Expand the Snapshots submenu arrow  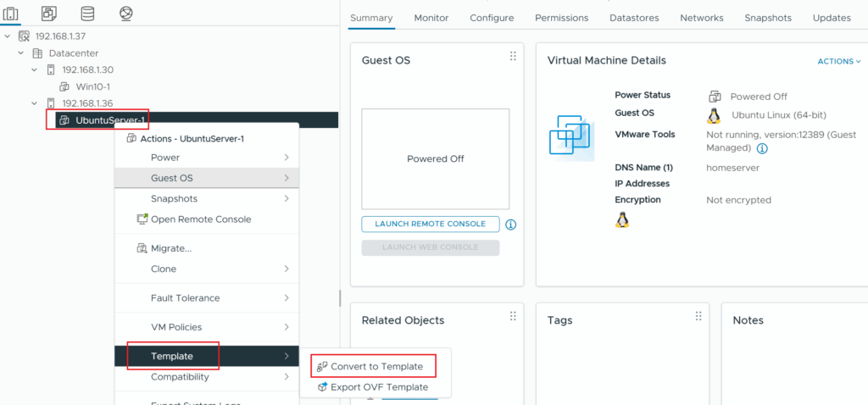pos(287,198)
